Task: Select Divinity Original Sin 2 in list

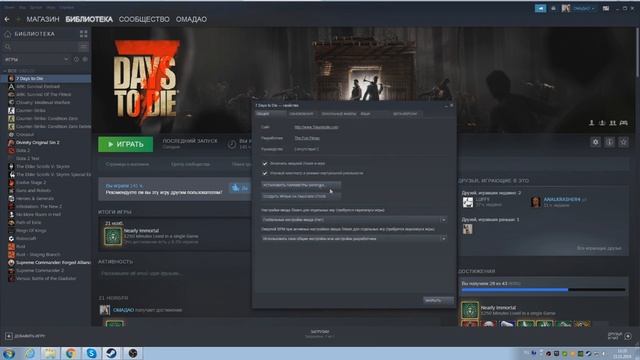Action: pos(38,142)
